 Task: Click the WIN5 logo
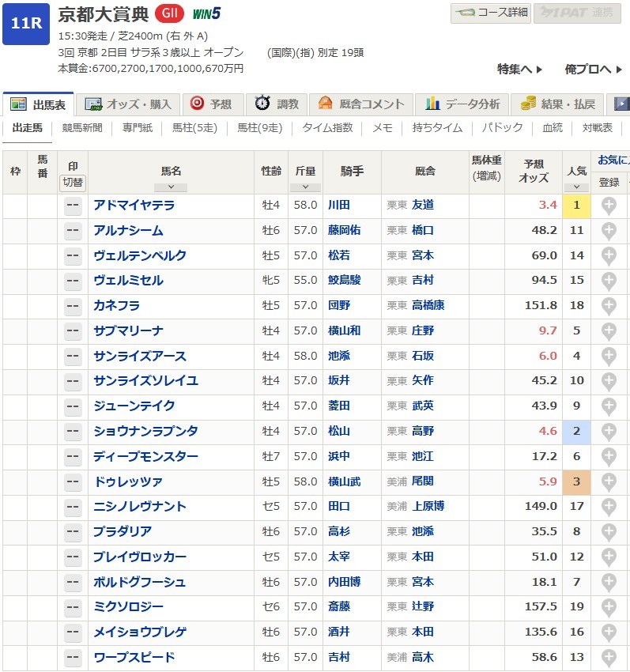206,13
